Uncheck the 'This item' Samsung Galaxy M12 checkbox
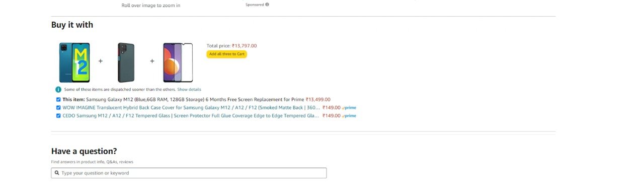This screenshot has width=644, height=187. tap(58, 99)
